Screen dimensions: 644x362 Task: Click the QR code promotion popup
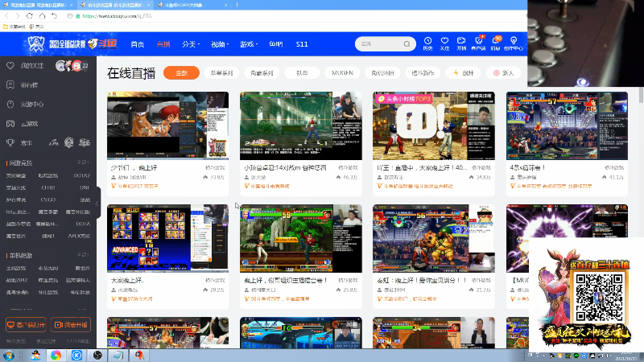tap(586, 294)
